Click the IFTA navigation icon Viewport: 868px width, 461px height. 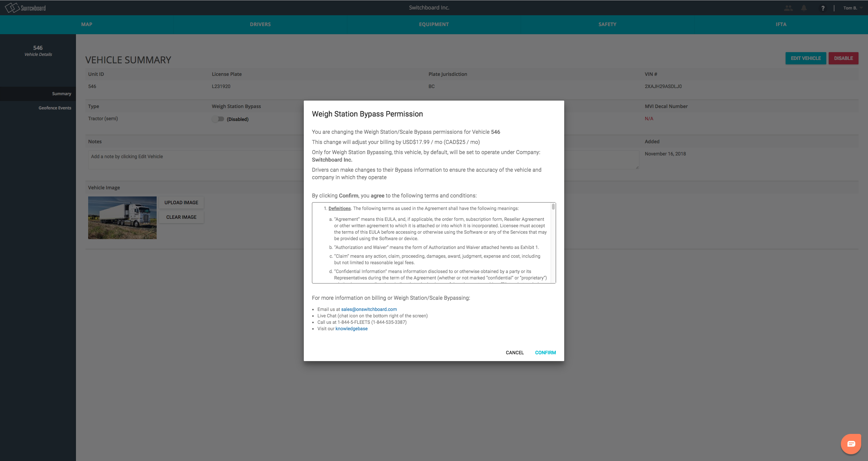780,24
